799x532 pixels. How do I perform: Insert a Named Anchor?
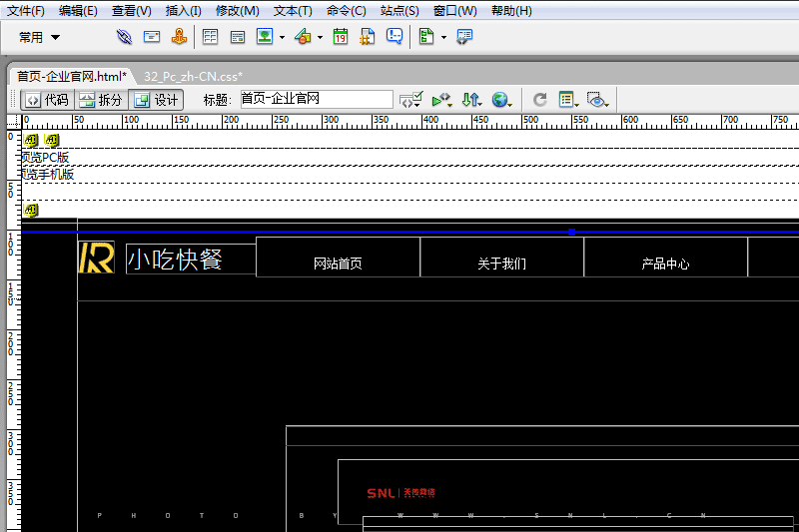(x=179, y=37)
